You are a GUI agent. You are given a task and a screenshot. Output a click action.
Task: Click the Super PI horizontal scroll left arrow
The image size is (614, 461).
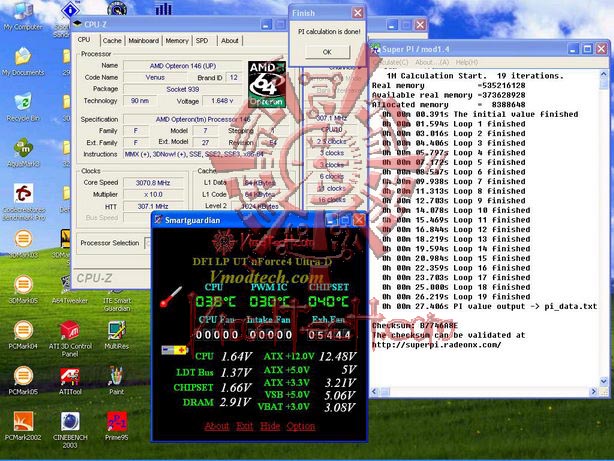click(374, 391)
